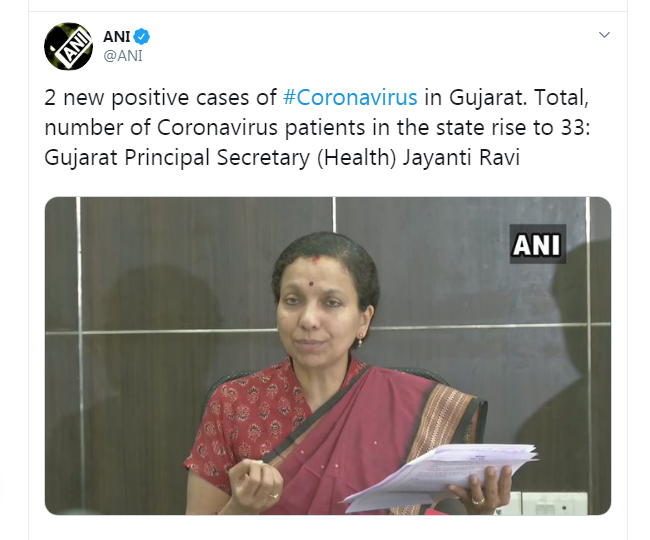Screen dimensions: 650x540
Task: Open the embedded press briefing photo
Action: pyautogui.click(x=328, y=356)
